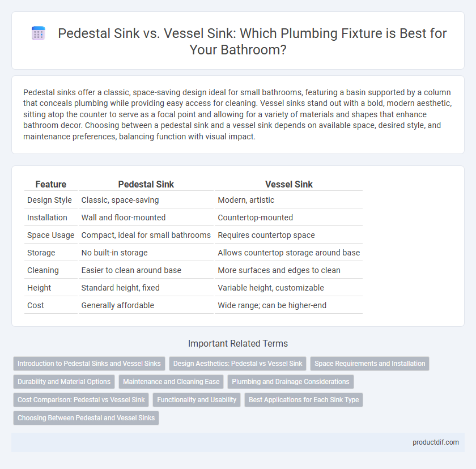Select Space Requirements and Installation tag
Viewport: 476px width, 469px height.
point(369,364)
